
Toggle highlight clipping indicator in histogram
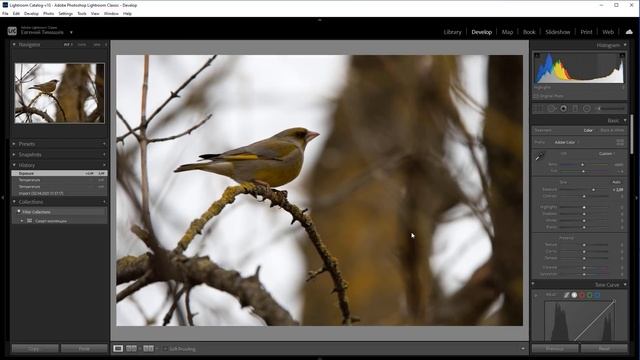622,55
